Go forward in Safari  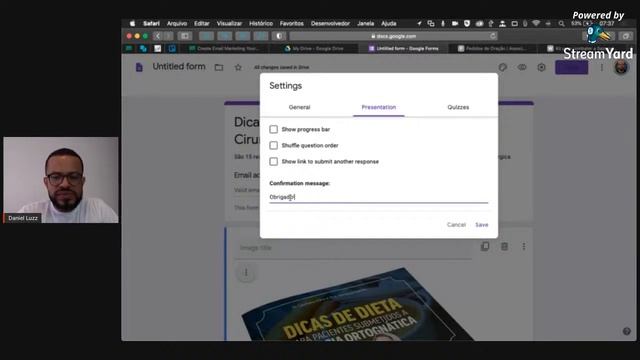pos(168,36)
